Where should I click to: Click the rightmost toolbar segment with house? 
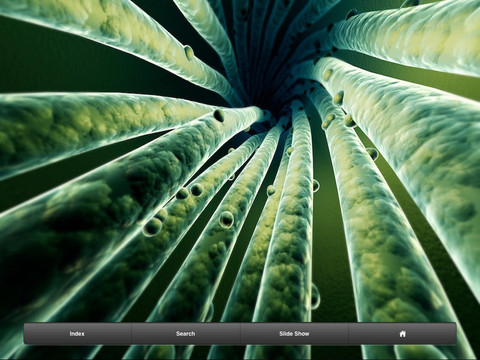(402, 334)
